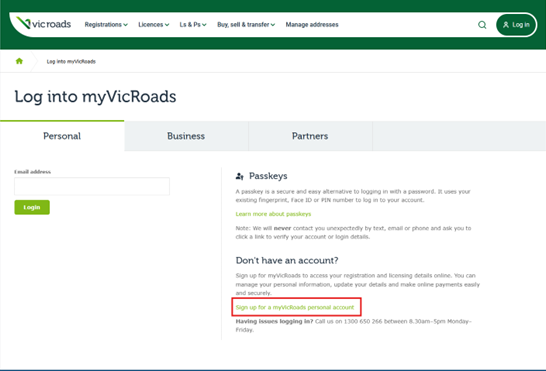Click the Having issues logging in? text
Image resolution: width=546 pixels, height=371 pixels.
(x=274, y=321)
